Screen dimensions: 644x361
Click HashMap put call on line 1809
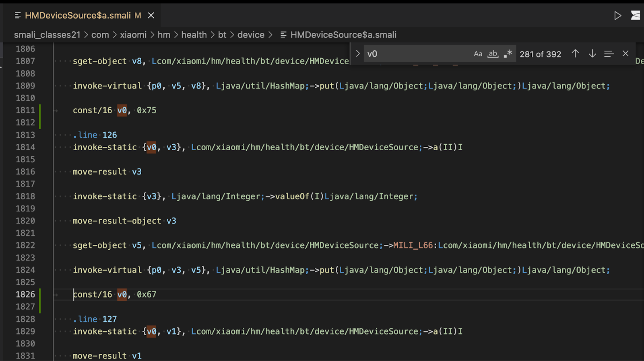click(327, 86)
